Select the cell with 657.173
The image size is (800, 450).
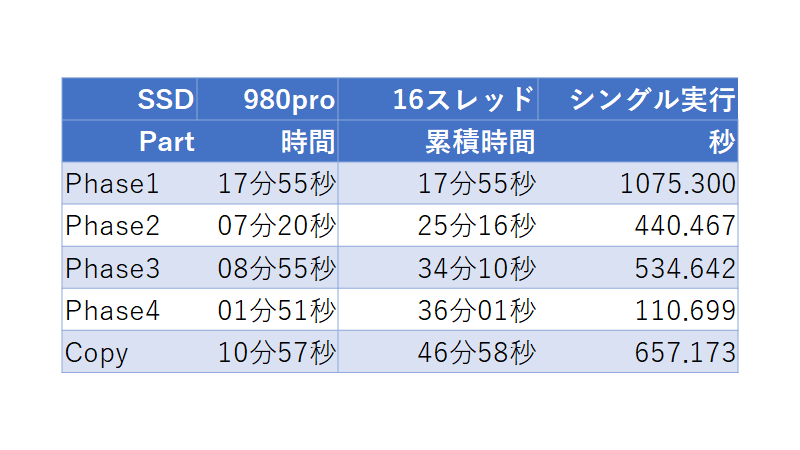[638, 352]
